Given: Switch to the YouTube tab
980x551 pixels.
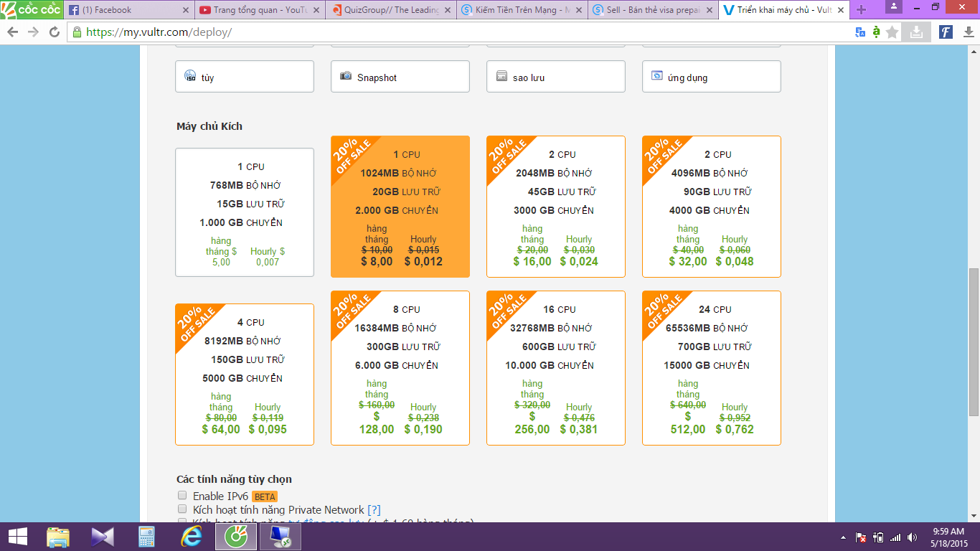Looking at the screenshot, I should (x=259, y=10).
